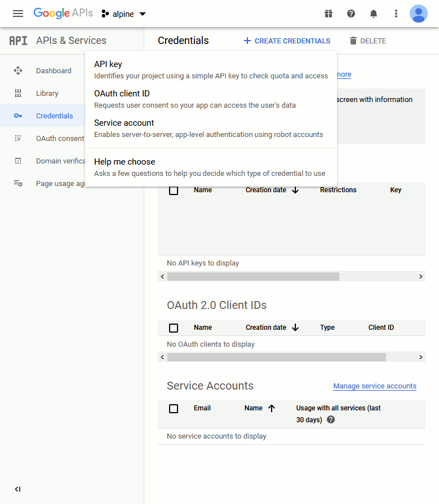Open Dashboard in the sidebar
The width and height of the screenshot is (439, 504).
[x=54, y=70]
